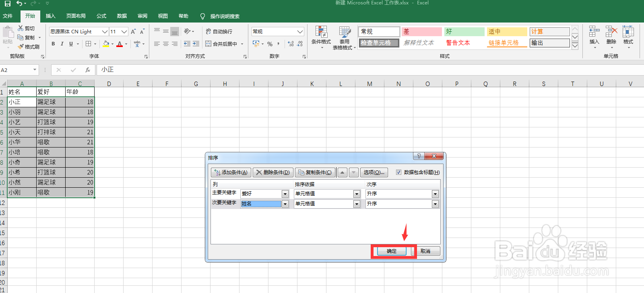Apply the 差 red cell style
This screenshot has height=293, width=644.
(422, 31)
